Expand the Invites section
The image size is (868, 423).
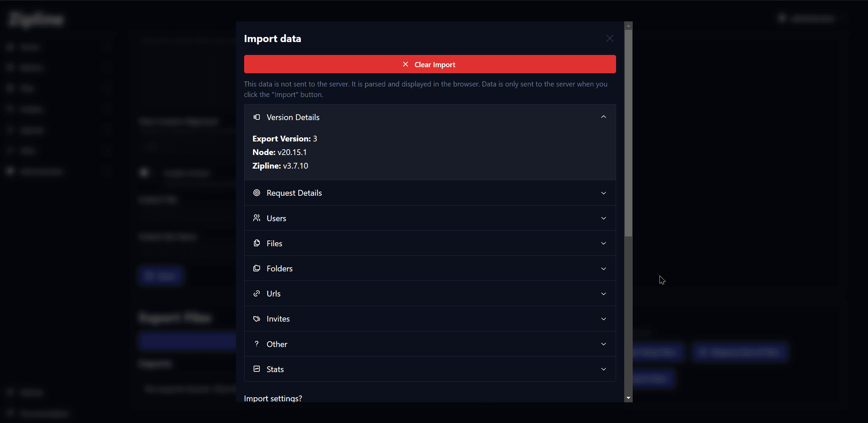(604, 319)
